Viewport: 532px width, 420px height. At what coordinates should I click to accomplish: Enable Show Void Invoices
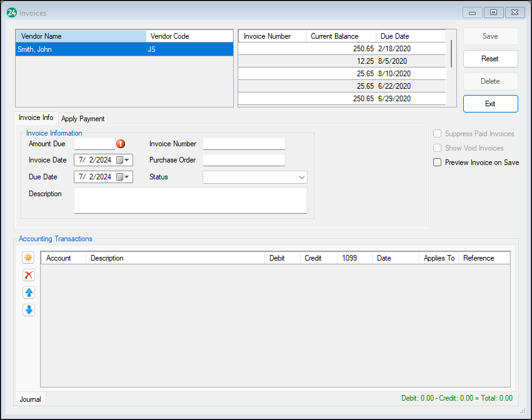(437, 147)
